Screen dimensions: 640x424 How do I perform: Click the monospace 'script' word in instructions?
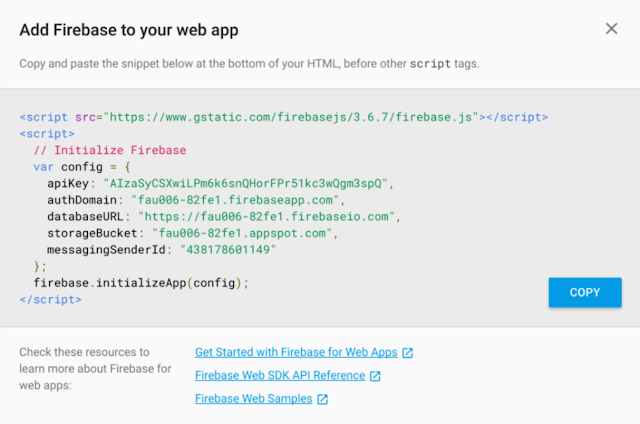(430, 64)
